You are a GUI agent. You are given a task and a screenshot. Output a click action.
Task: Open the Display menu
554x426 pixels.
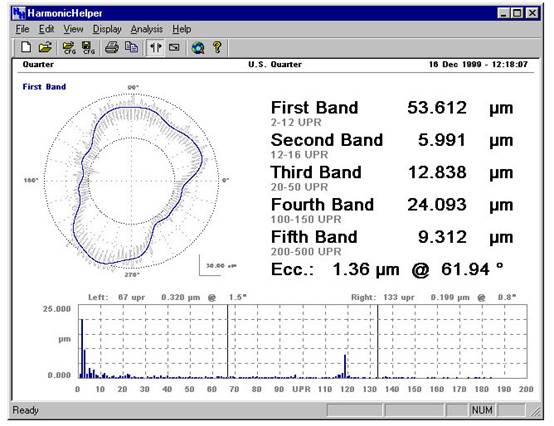tap(107, 29)
